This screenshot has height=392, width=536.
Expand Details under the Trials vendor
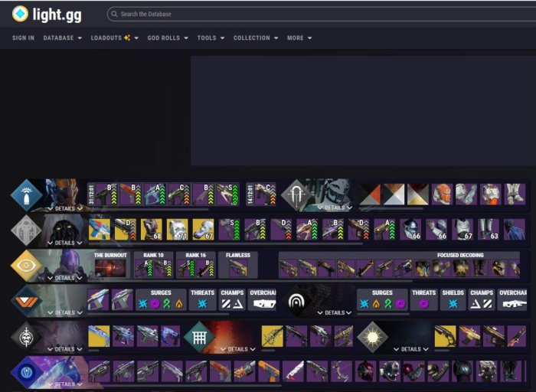pos(64,279)
